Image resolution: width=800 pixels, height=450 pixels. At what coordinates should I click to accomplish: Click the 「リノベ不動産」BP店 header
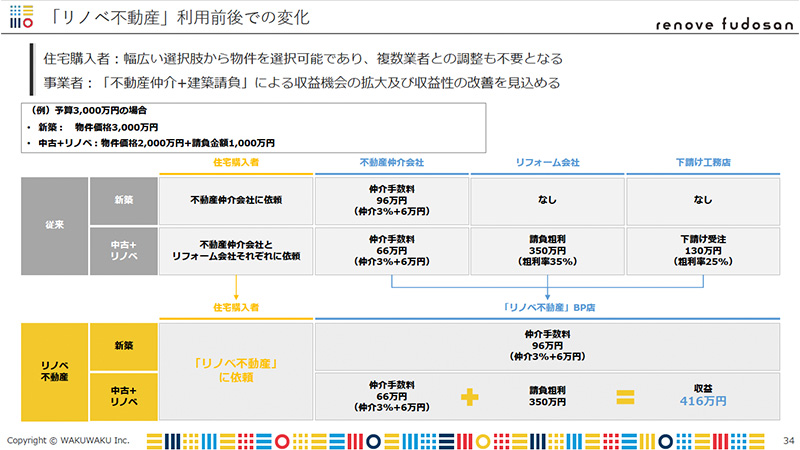tap(547, 308)
